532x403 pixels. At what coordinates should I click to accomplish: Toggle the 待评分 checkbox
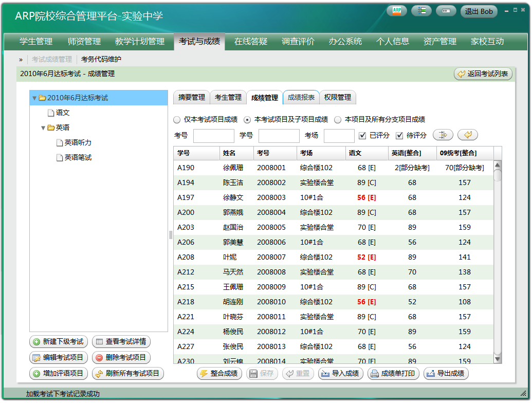(x=399, y=136)
